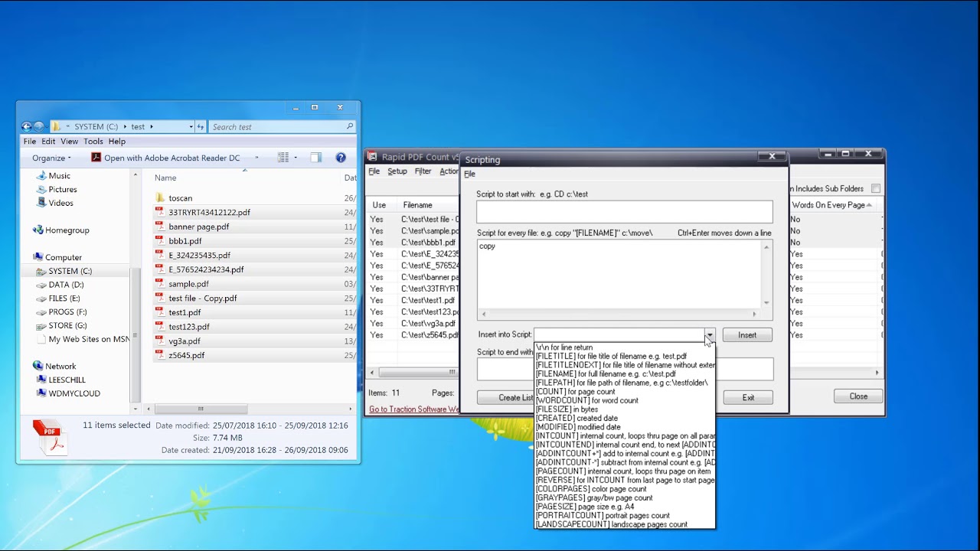Open the Scripting dialog File menu
Image resolution: width=980 pixels, height=551 pixels.
[x=469, y=174]
